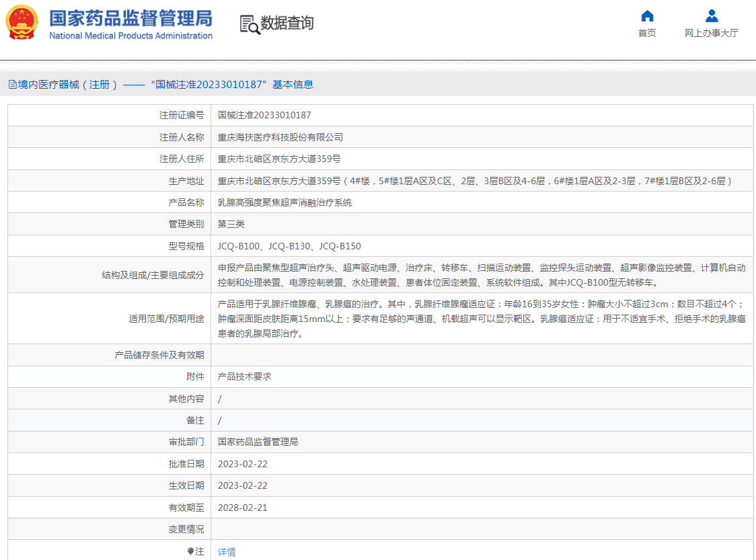This screenshot has width=756, height=560.
Task: Click the 审批部门 label
Action: pos(186,442)
